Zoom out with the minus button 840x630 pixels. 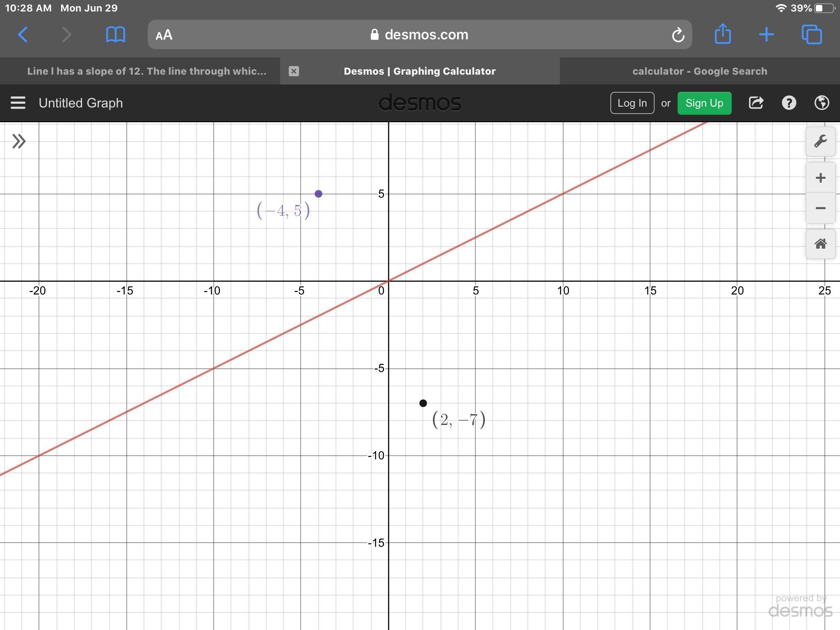[820, 208]
